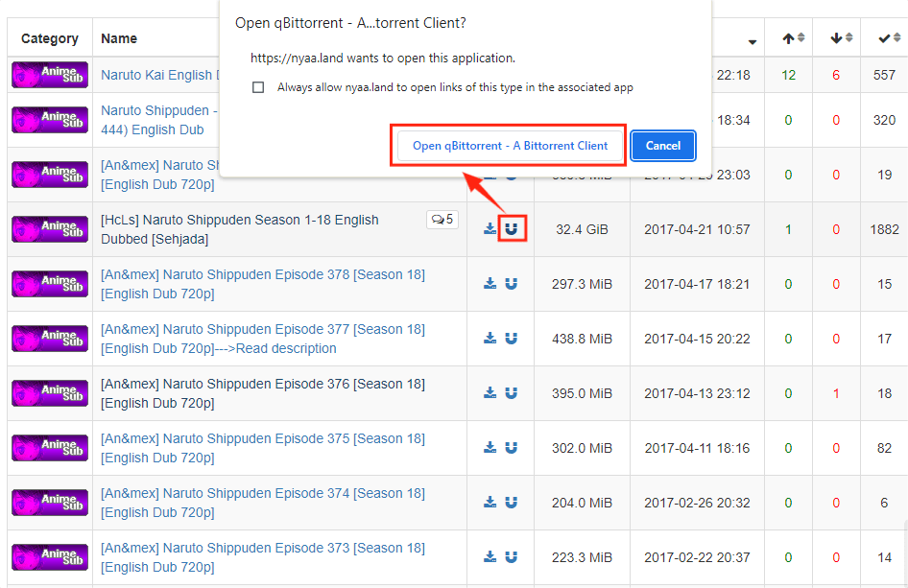
Task: Download torrent file for Episode 376
Action: coord(490,393)
